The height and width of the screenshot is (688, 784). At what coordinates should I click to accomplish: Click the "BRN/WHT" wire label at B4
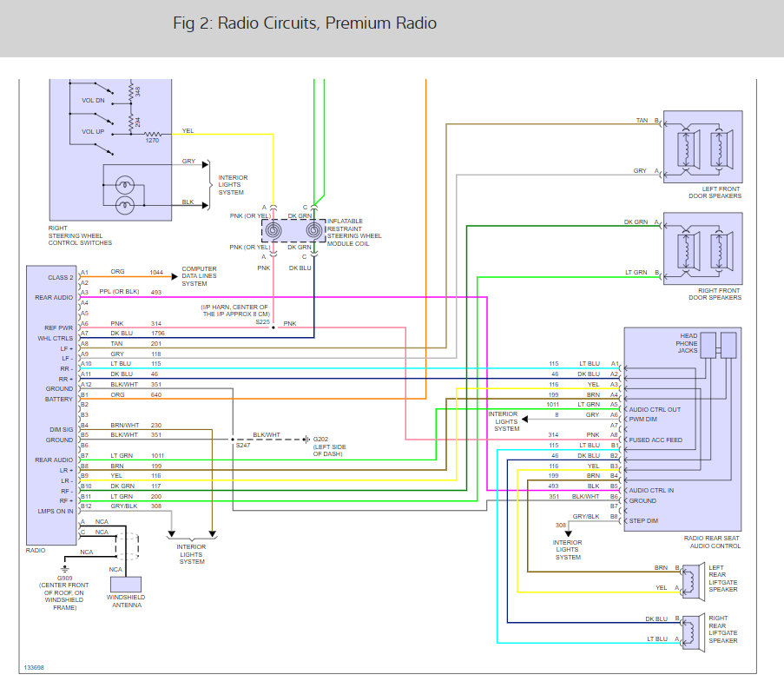(124, 426)
